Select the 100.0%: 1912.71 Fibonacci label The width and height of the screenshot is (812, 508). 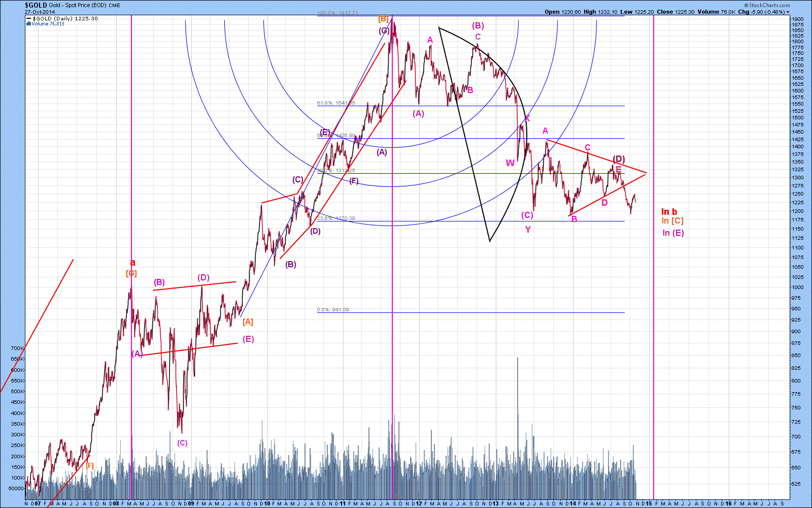click(337, 13)
